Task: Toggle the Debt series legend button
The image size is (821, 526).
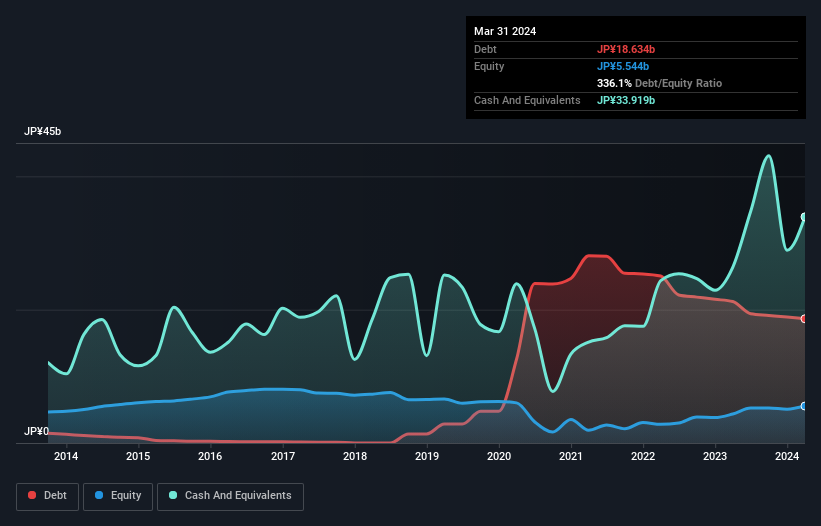Action: coord(48,496)
